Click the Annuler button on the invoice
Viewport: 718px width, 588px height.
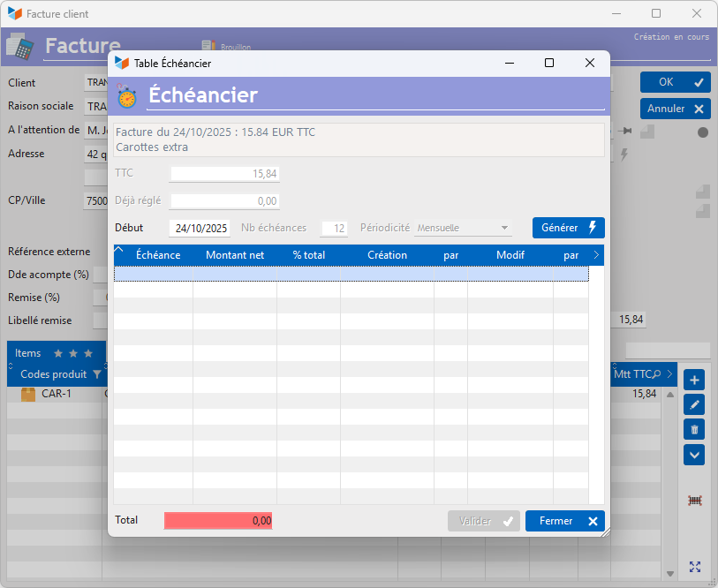click(x=676, y=109)
